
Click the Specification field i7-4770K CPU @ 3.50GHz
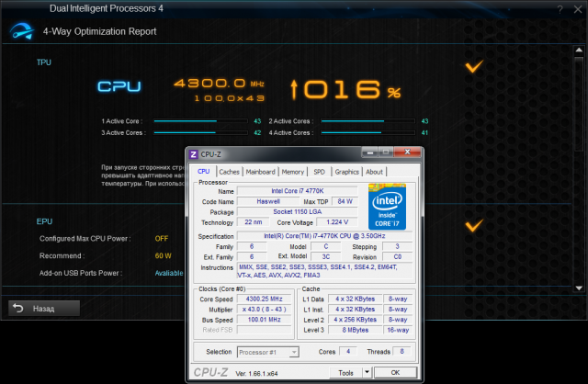[x=324, y=236]
